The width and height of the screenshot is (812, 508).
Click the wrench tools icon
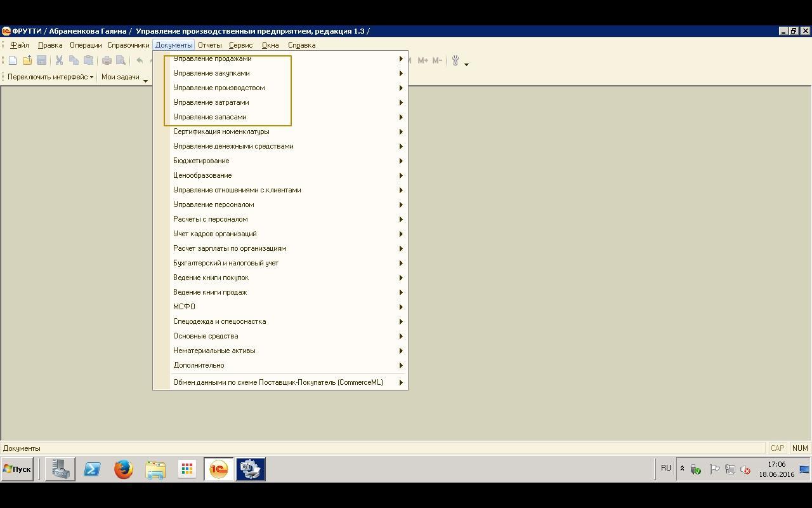pos(455,60)
